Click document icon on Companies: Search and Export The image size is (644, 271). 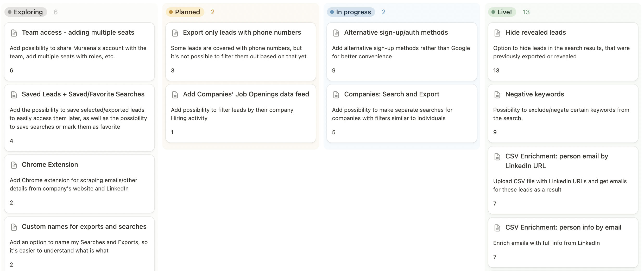point(336,95)
